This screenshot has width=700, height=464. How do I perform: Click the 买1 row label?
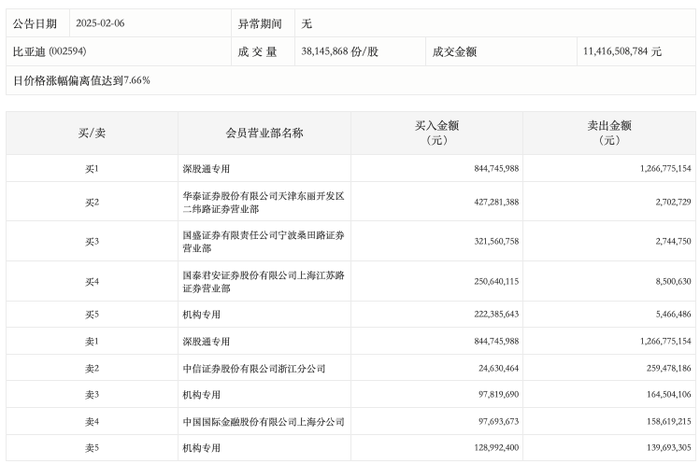(x=92, y=169)
